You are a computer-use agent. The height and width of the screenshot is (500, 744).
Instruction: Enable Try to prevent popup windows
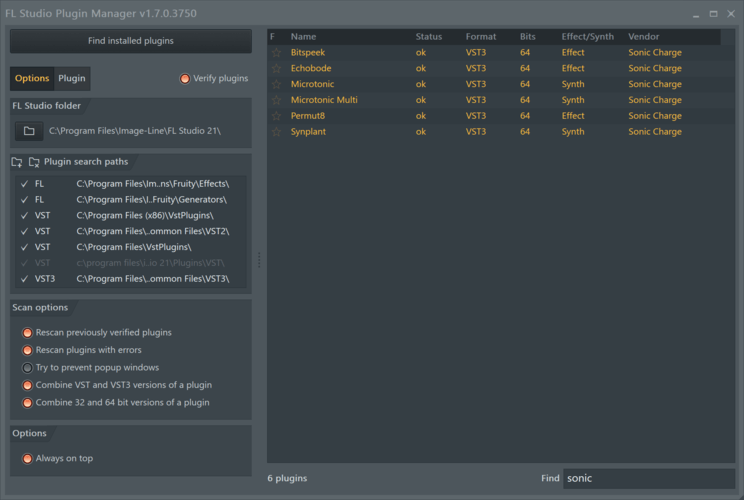pos(28,368)
